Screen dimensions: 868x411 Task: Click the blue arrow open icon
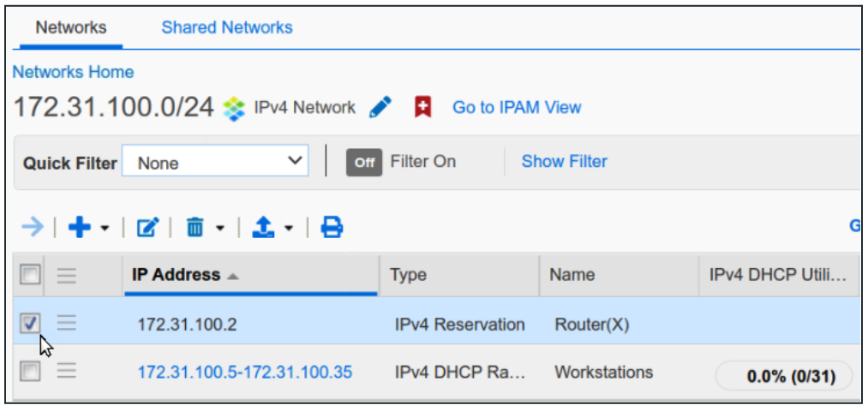click(x=33, y=227)
